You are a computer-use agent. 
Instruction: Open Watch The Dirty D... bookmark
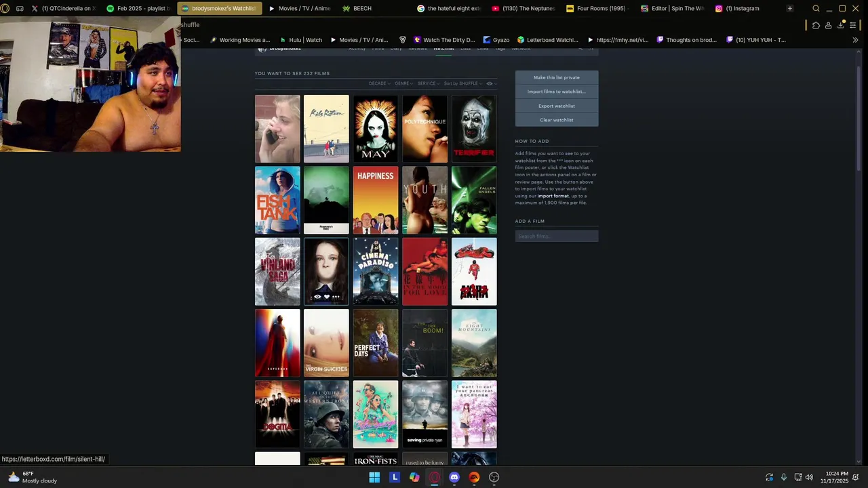[443, 40]
